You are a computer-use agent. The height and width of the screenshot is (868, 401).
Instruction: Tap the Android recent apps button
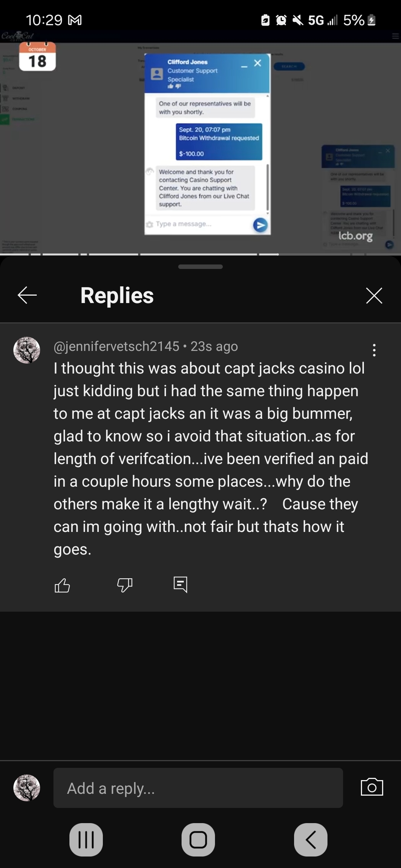pyautogui.click(x=86, y=840)
